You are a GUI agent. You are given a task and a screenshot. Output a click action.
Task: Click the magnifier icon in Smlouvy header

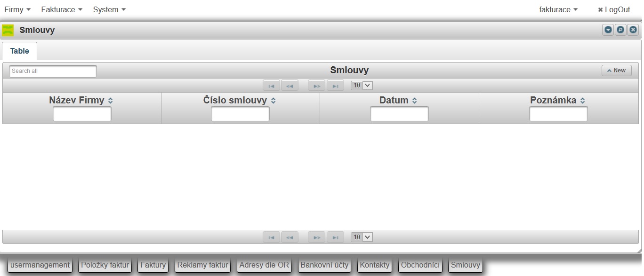click(x=620, y=30)
